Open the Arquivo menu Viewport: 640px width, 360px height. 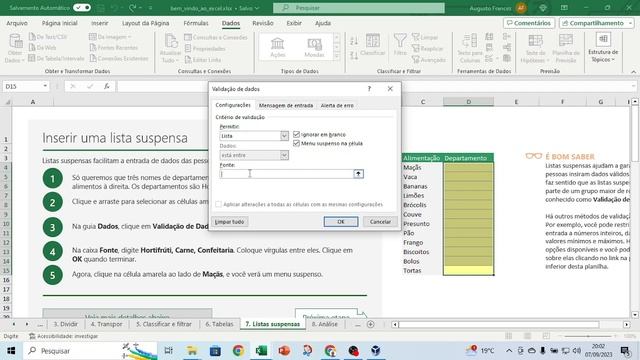[x=17, y=23]
